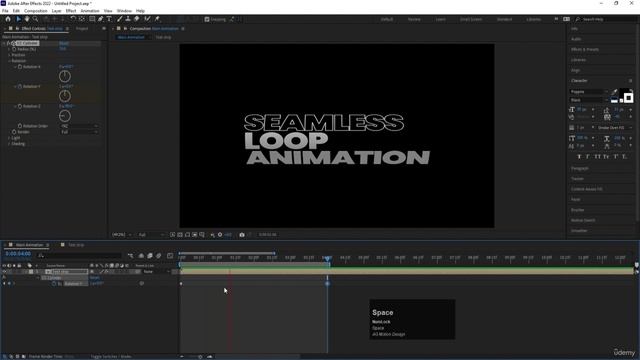
Task: Open the Effects & Presets panel
Action: pyautogui.click(x=585, y=49)
